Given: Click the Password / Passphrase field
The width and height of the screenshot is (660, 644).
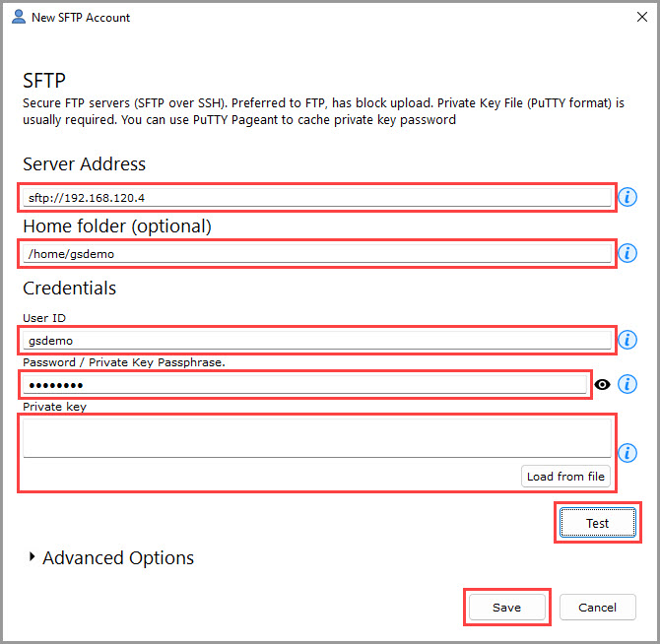Looking at the screenshot, I should click(x=305, y=384).
